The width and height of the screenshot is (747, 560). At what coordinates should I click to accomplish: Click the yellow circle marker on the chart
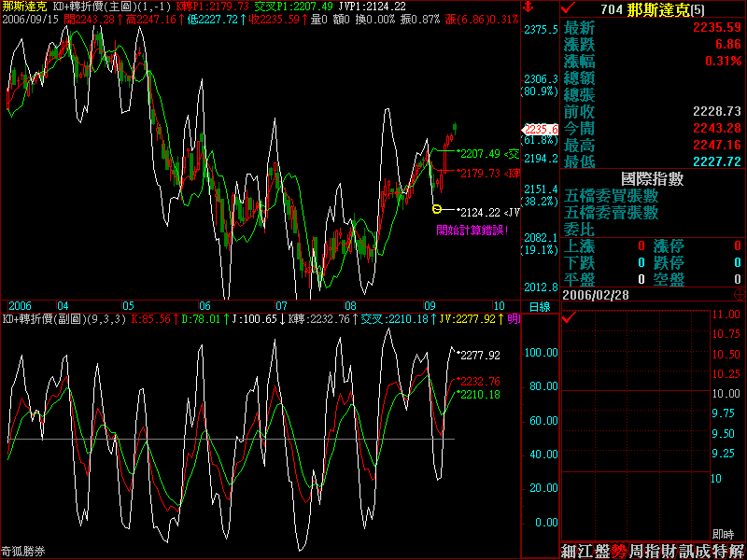tap(437, 208)
